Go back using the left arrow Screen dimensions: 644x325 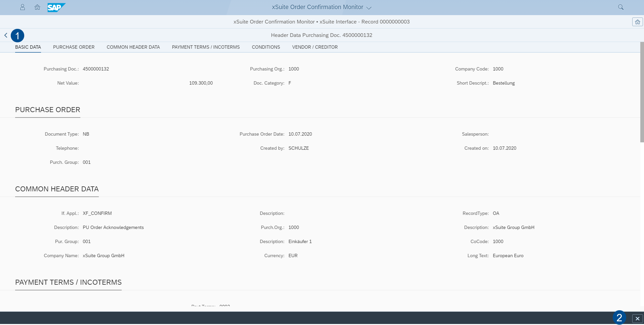(x=6, y=35)
